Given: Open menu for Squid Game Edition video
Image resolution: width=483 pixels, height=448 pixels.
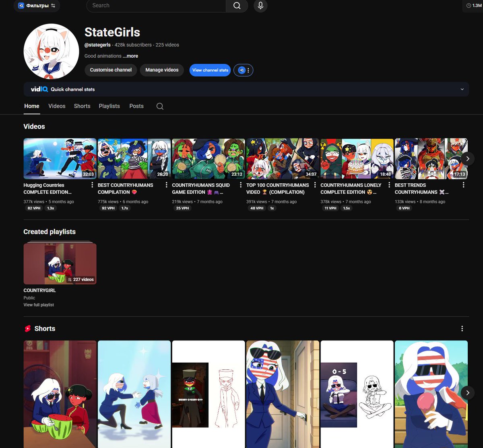Looking at the screenshot, I should [x=241, y=185].
